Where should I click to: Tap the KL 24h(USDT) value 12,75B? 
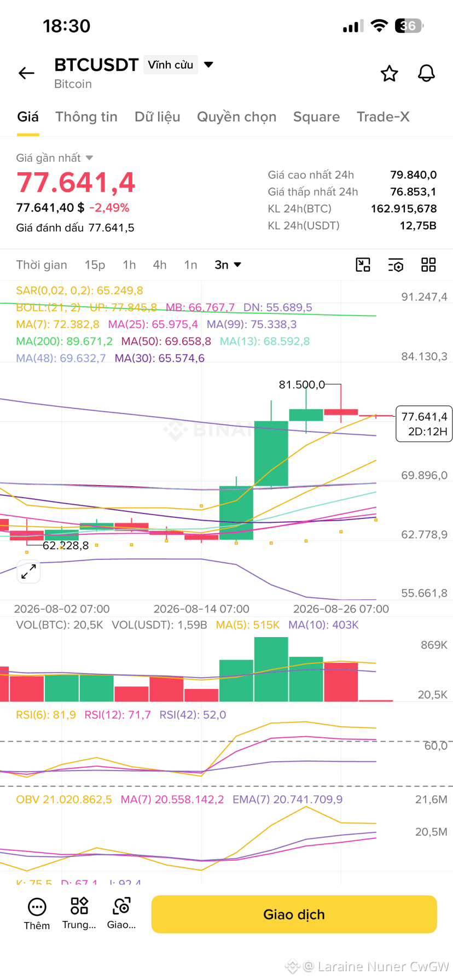click(418, 226)
